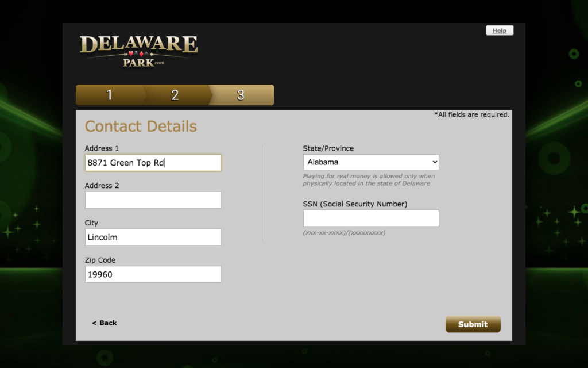Image resolution: width=588 pixels, height=368 pixels.
Task: Click the 'State/Province' label
Action: pos(328,148)
